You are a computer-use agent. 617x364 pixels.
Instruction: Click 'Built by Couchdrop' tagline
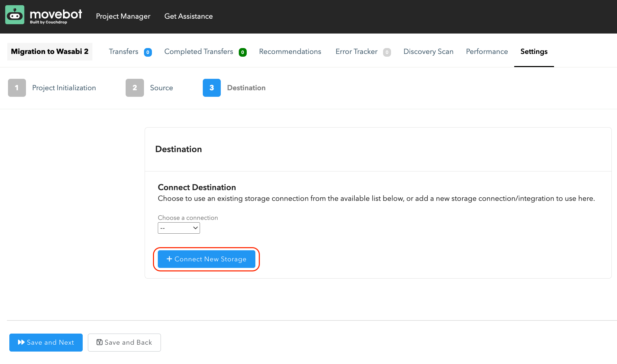point(48,22)
